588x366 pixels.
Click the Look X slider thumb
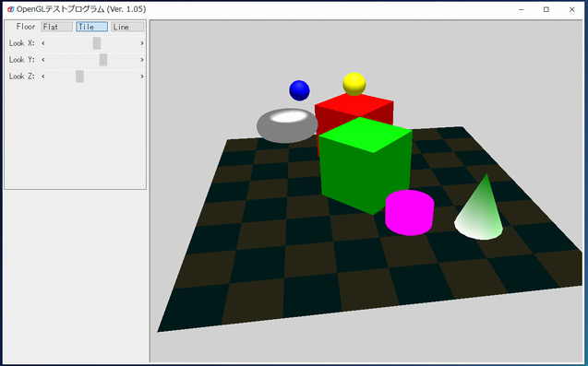coord(97,43)
